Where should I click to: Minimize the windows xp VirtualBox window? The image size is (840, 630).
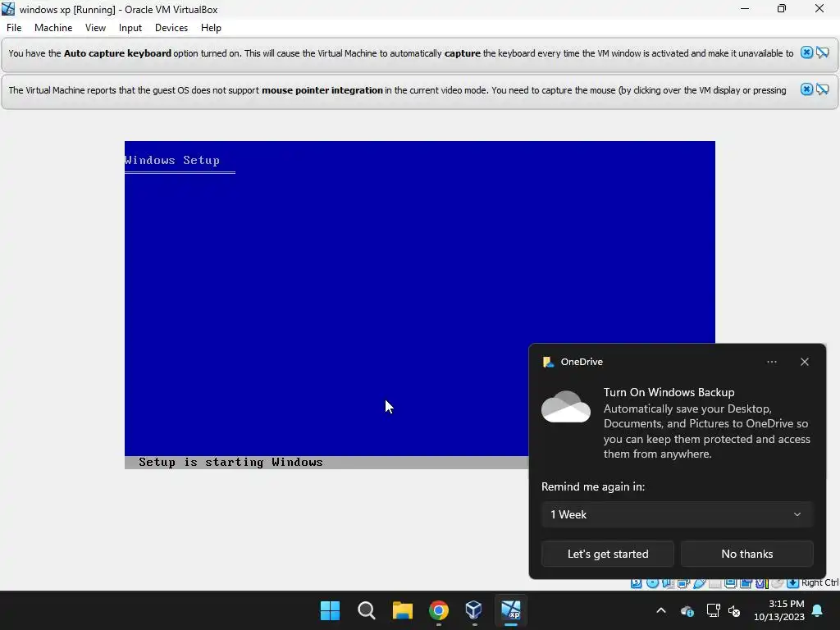745,8
